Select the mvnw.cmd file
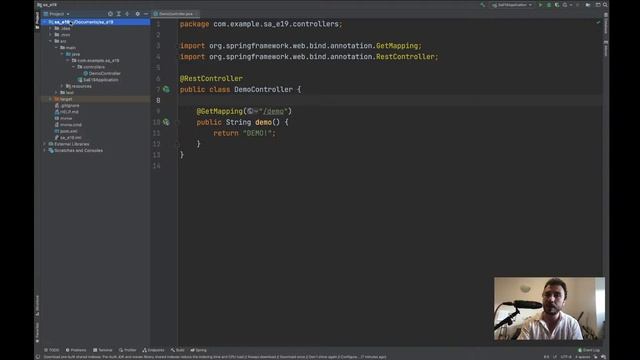This screenshot has height=360, width=640. pyautogui.click(x=68, y=125)
